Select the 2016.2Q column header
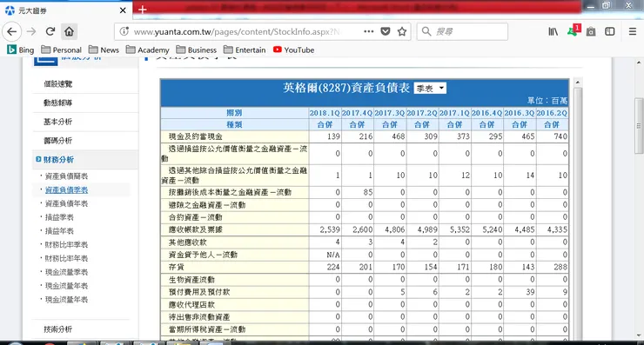This screenshot has width=644, height=345. tap(552, 113)
